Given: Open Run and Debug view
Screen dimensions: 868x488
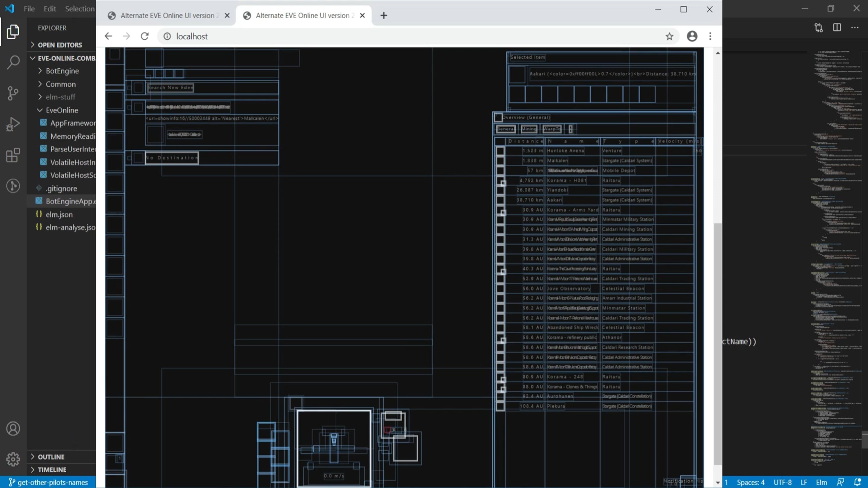Looking at the screenshot, I should pyautogui.click(x=13, y=124).
